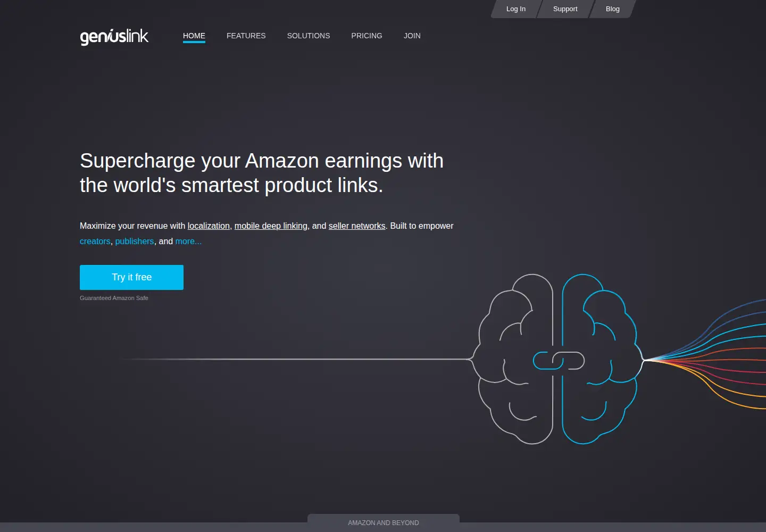Visit the Blog tab
This screenshot has height=532, width=766.
click(x=613, y=9)
